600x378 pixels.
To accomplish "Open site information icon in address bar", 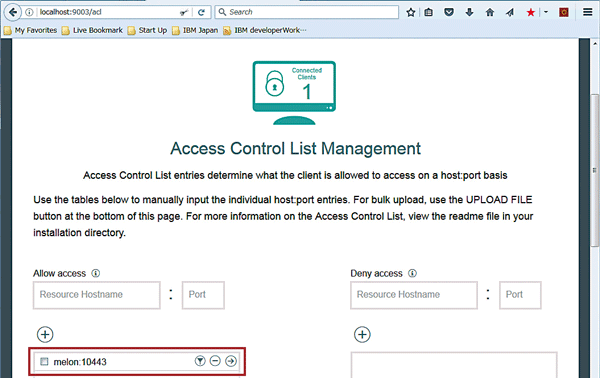I will click(29, 12).
